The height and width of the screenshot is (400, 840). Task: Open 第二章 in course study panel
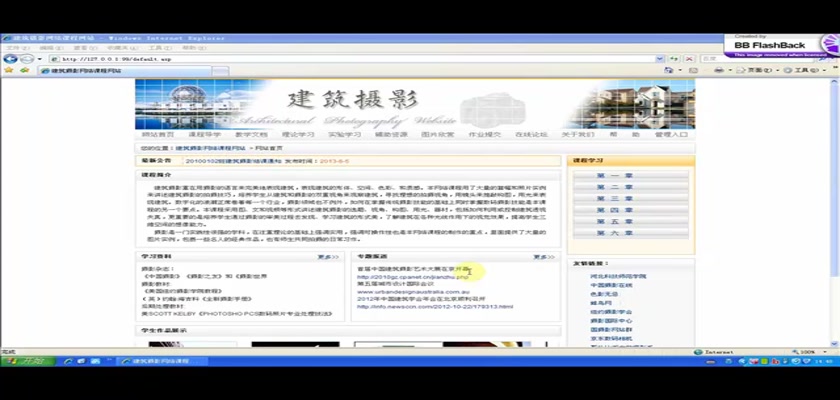[x=631, y=187]
